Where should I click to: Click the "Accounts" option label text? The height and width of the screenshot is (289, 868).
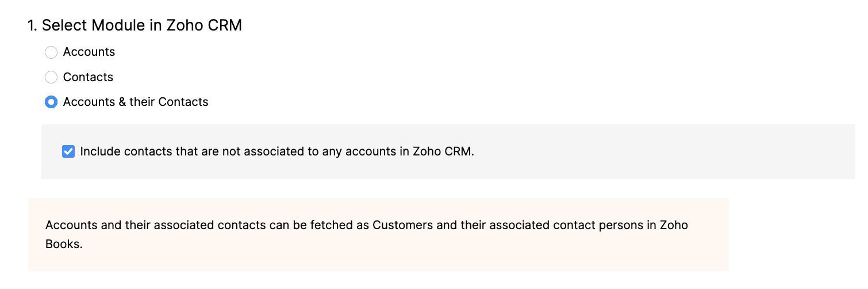point(89,52)
